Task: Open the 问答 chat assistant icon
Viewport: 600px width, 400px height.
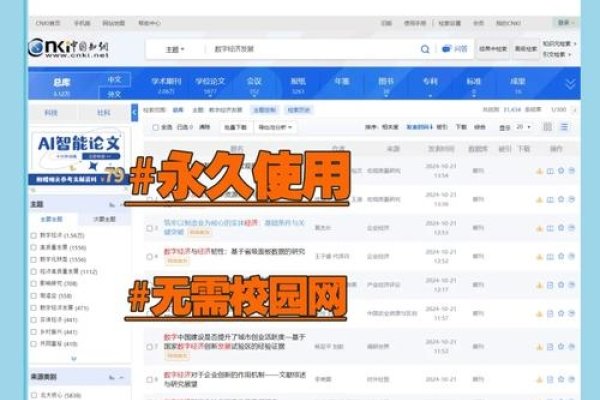Action: coord(455,49)
